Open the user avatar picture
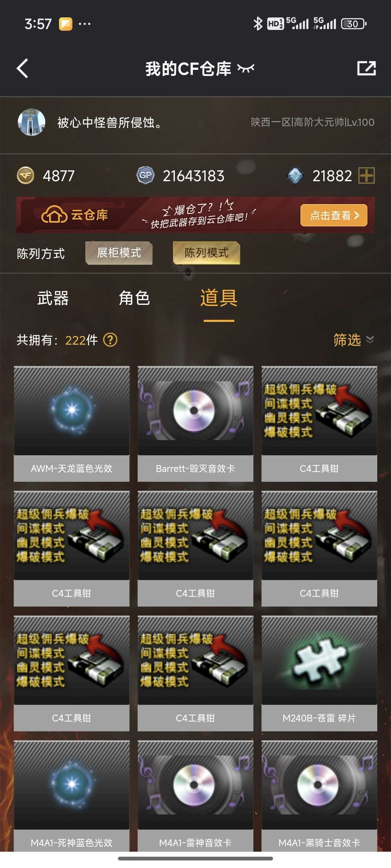This screenshot has width=391, height=868. 31,122
